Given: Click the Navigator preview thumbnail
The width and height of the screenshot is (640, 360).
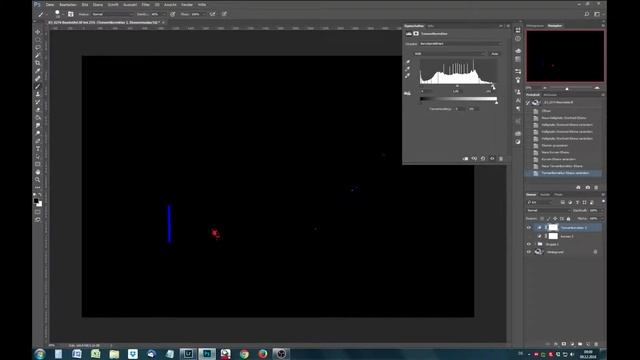Looking at the screenshot, I should tap(565, 56).
